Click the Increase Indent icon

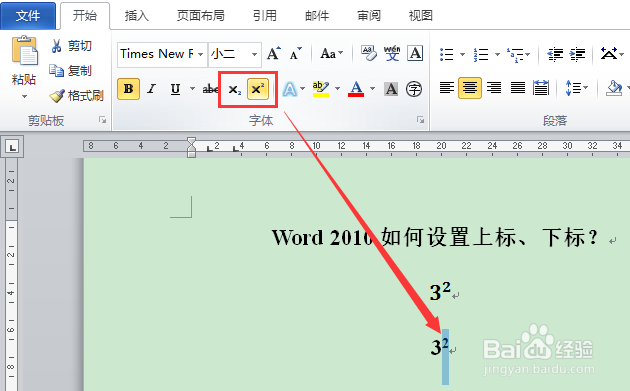click(x=578, y=54)
